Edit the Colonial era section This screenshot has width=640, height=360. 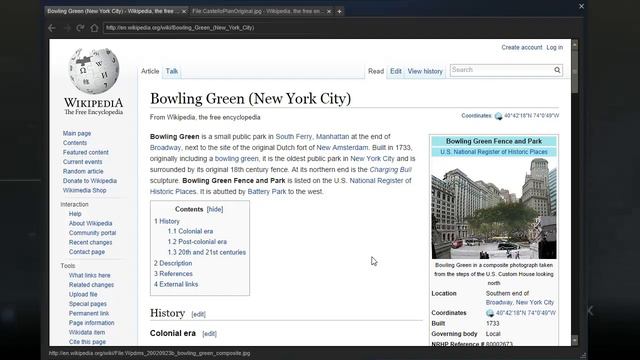209,334
